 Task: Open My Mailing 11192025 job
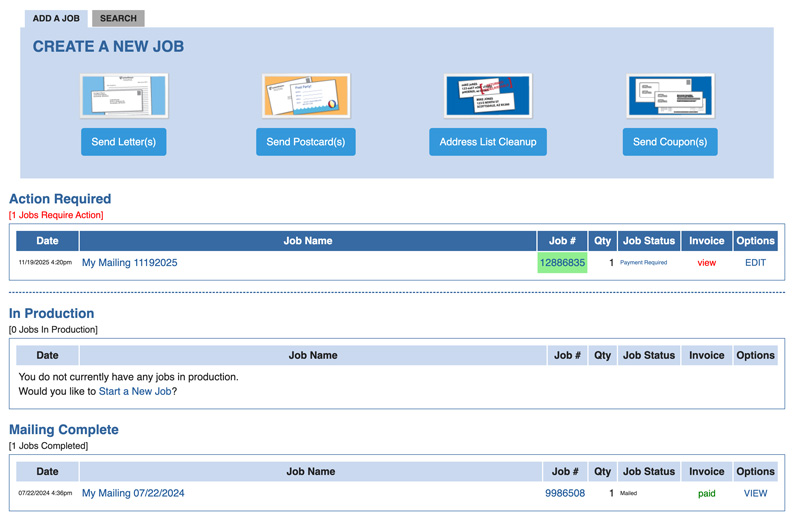[130, 263]
